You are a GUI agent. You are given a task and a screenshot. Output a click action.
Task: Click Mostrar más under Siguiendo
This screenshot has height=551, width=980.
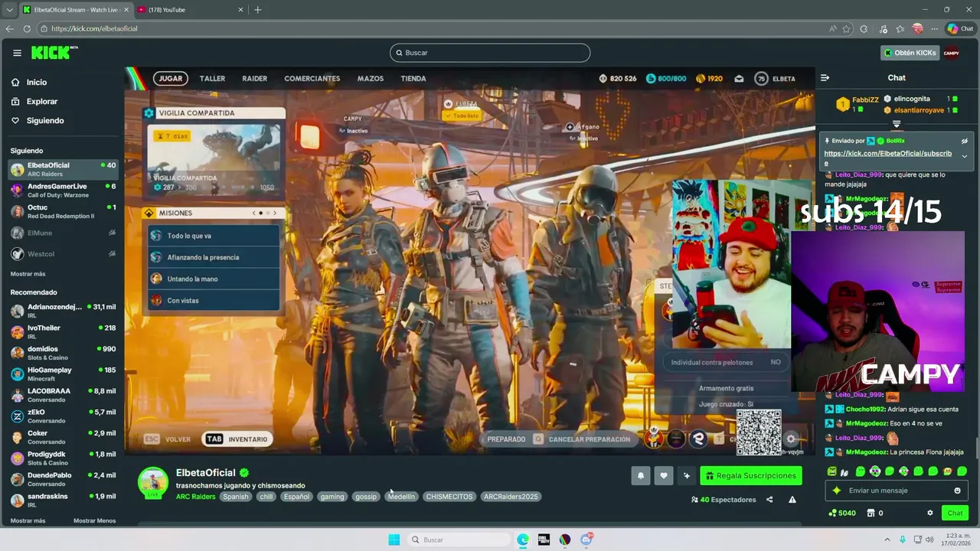pyautogui.click(x=28, y=274)
